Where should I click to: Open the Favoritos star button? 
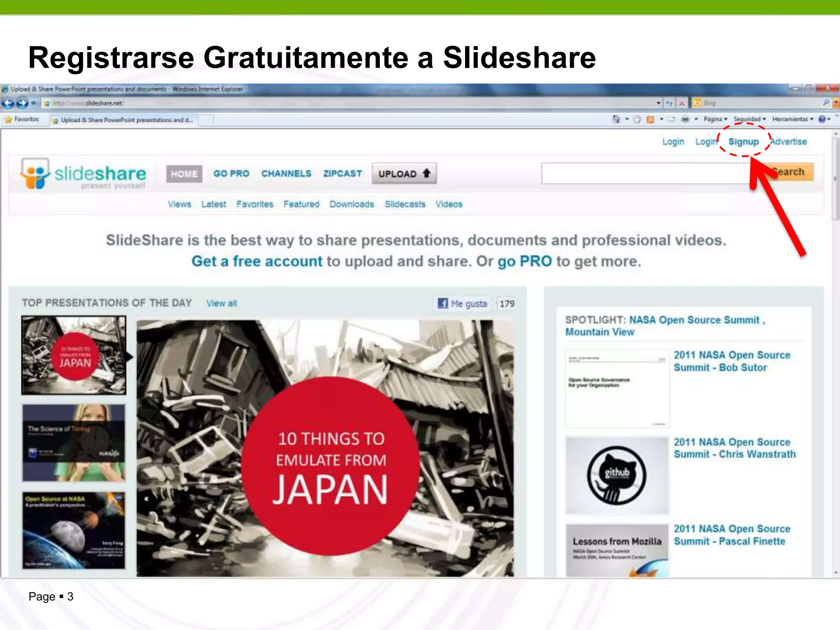click(x=22, y=119)
